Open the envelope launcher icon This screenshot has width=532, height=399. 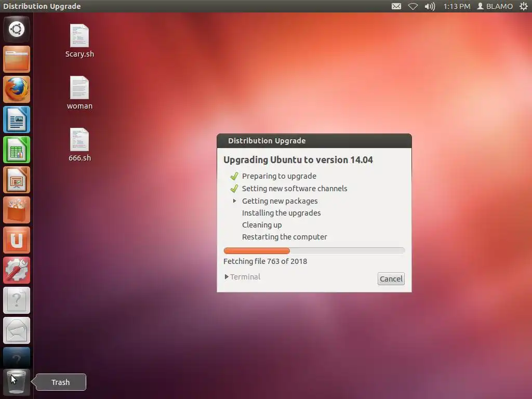[17, 330]
